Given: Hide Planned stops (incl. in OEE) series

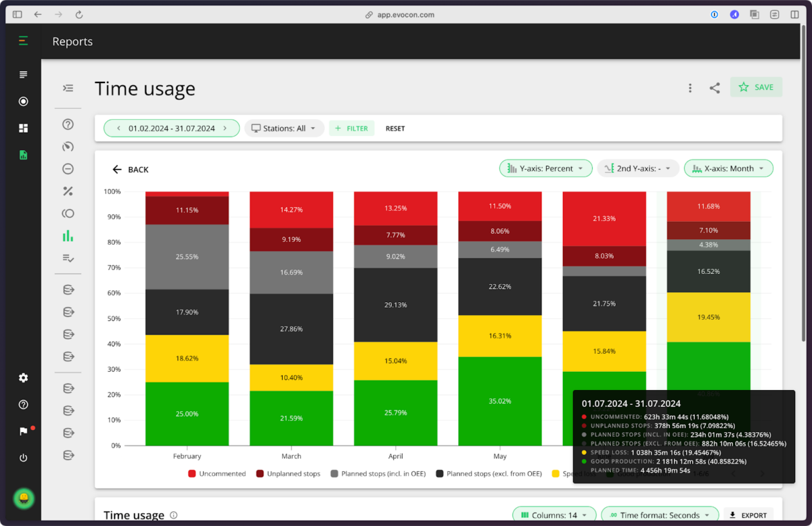Looking at the screenshot, I should 378,474.
